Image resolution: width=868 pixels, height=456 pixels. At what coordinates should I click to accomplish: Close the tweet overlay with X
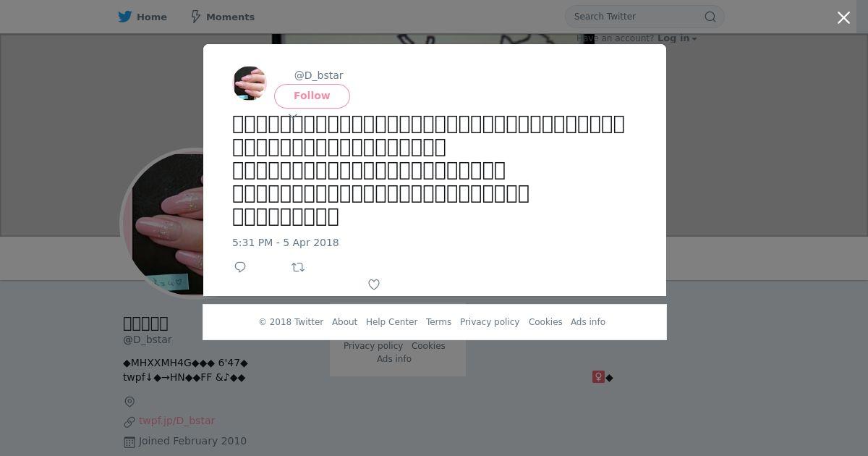click(x=843, y=17)
